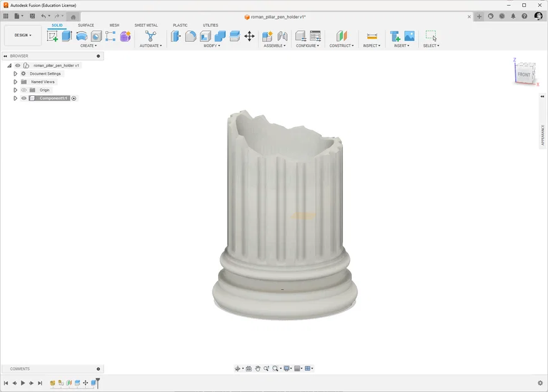
Task: Open the File menu dropdown
Action: 19,16
